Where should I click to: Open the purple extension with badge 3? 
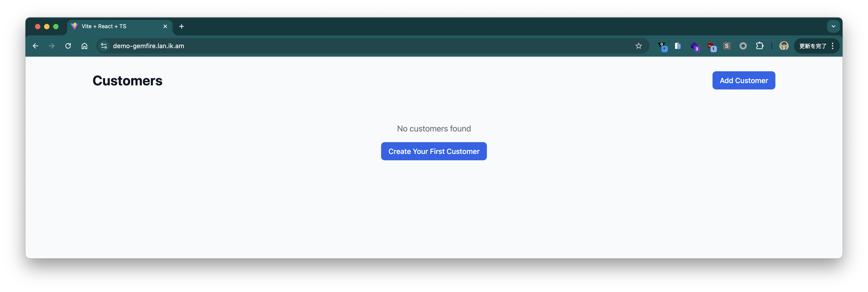point(695,47)
